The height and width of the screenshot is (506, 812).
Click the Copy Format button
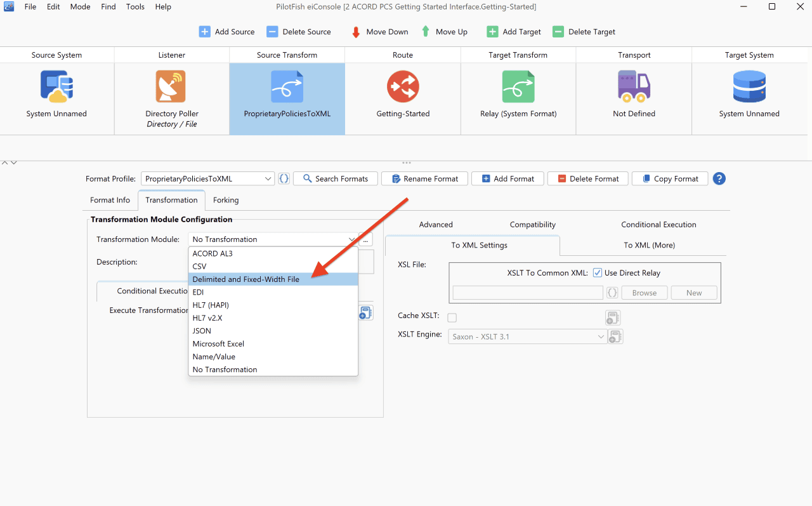click(x=669, y=179)
